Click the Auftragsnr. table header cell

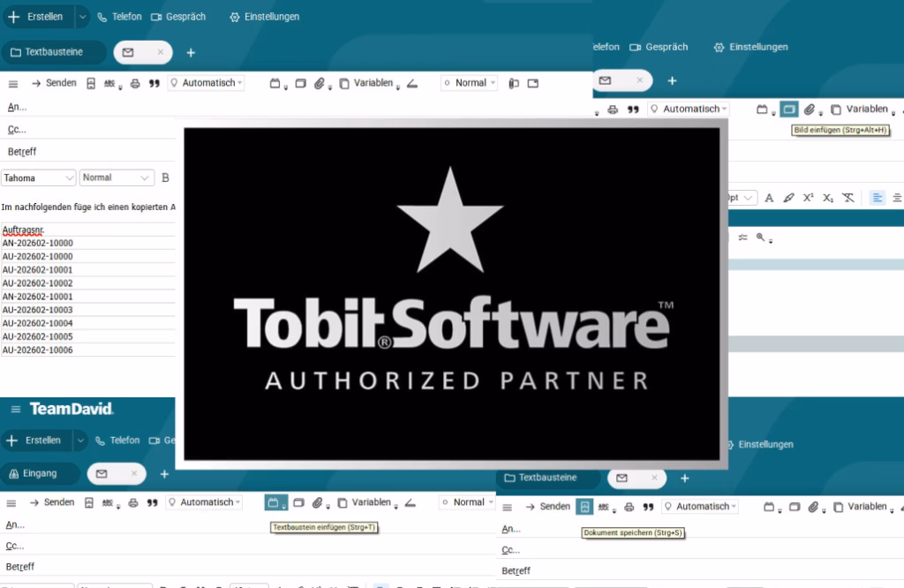click(x=88, y=230)
